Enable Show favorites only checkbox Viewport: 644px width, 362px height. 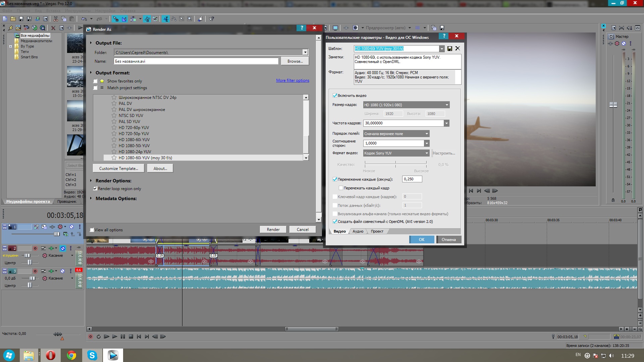coord(95,81)
